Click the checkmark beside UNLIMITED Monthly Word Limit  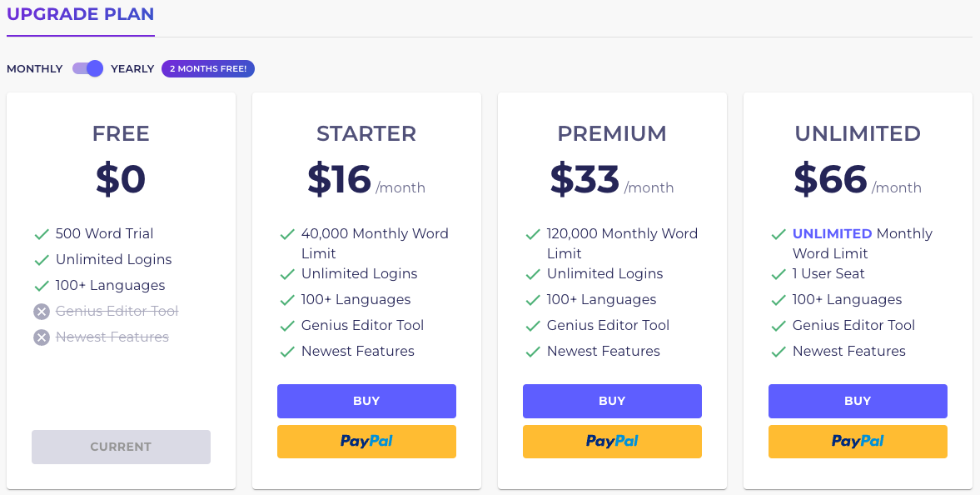[x=778, y=234]
